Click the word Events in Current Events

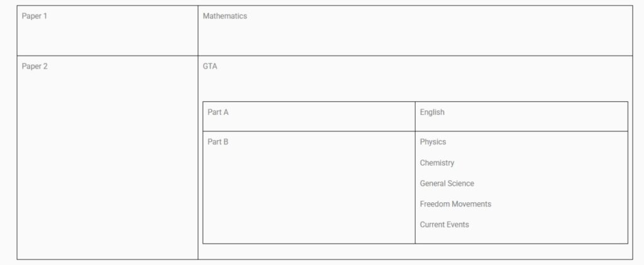(x=458, y=224)
